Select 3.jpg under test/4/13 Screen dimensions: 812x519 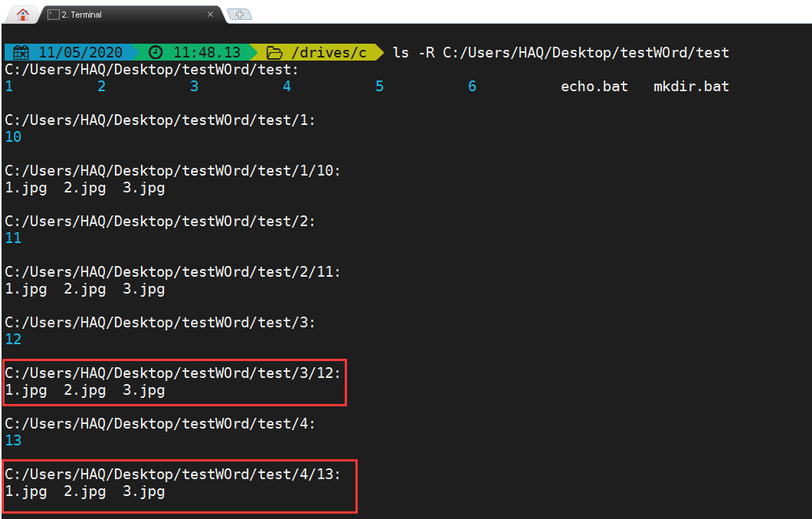tap(144, 491)
